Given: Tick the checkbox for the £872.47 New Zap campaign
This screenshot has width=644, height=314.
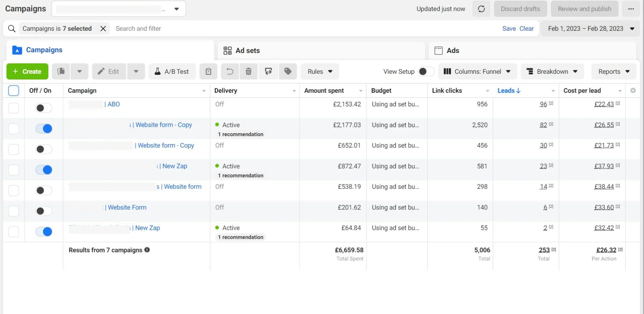Looking at the screenshot, I should click(14, 170).
